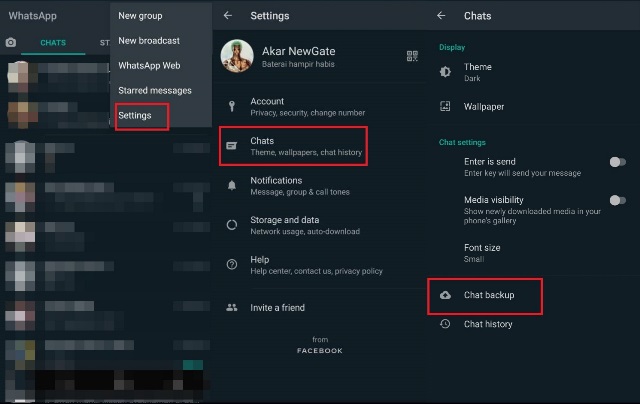Switch to the CHATS tab
The width and height of the screenshot is (640, 404).
[53, 42]
